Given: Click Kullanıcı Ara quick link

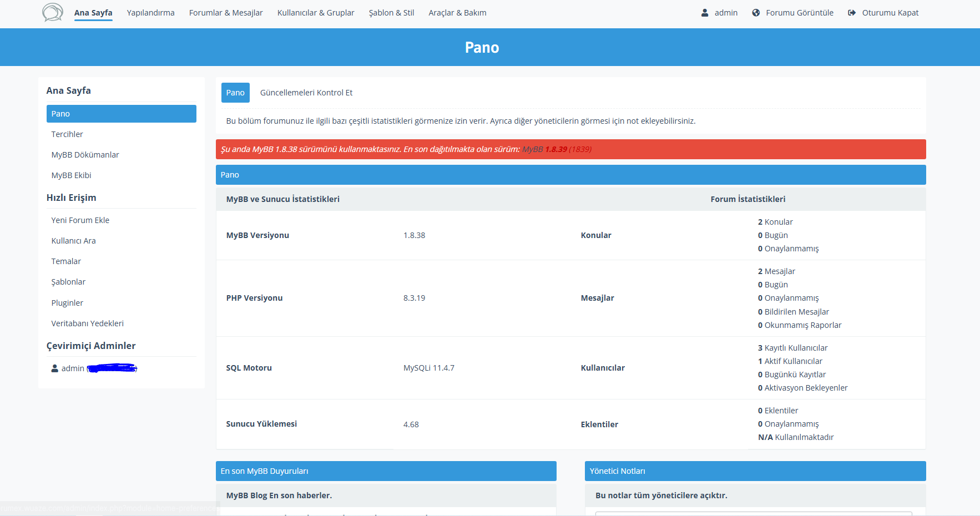Looking at the screenshot, I should point(74,241).
